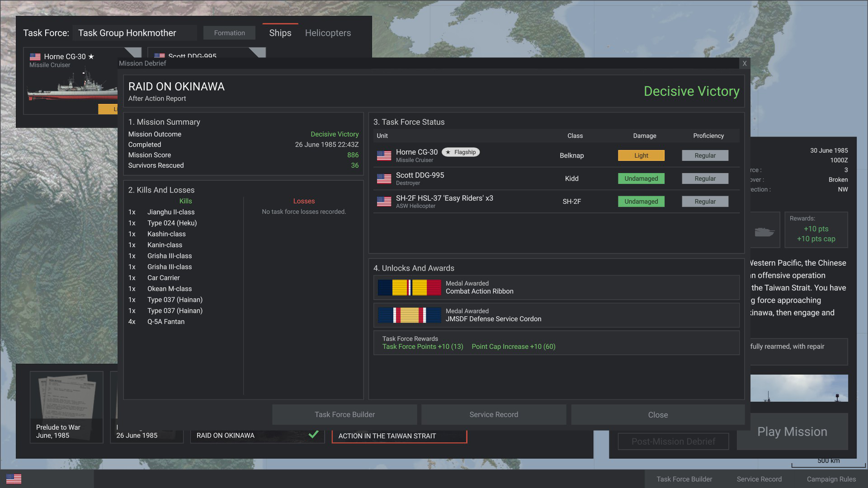The image size is (868, 488).
Task: Click the US flag in the bottom status bar
Action: click(x=14, y=479)
